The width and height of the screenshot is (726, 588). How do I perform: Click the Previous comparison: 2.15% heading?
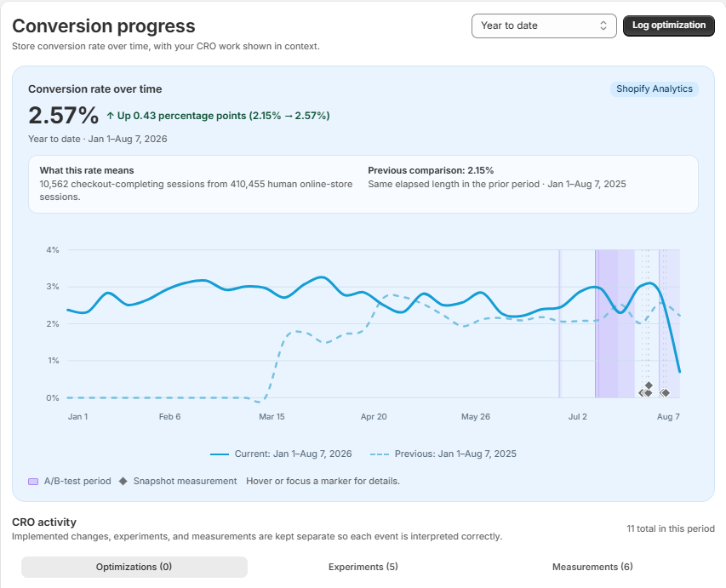[x=431, y=170]
